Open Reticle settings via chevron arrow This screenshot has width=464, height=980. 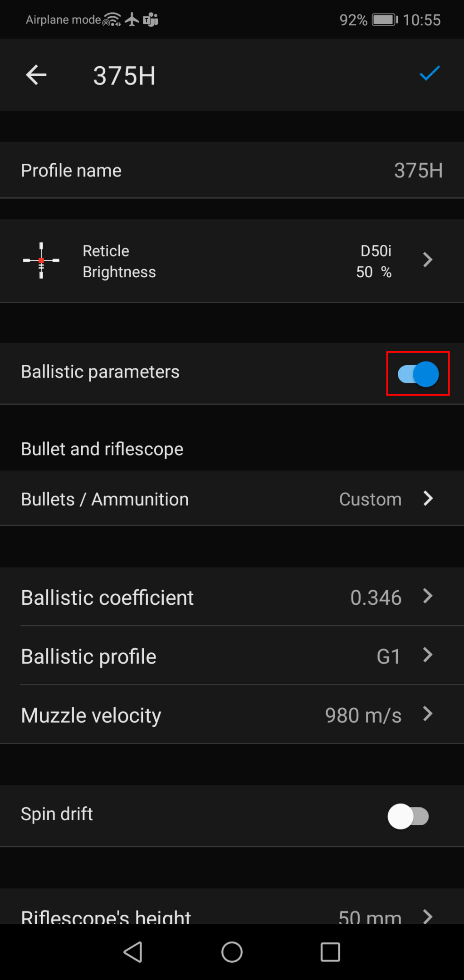coord(427,260)
